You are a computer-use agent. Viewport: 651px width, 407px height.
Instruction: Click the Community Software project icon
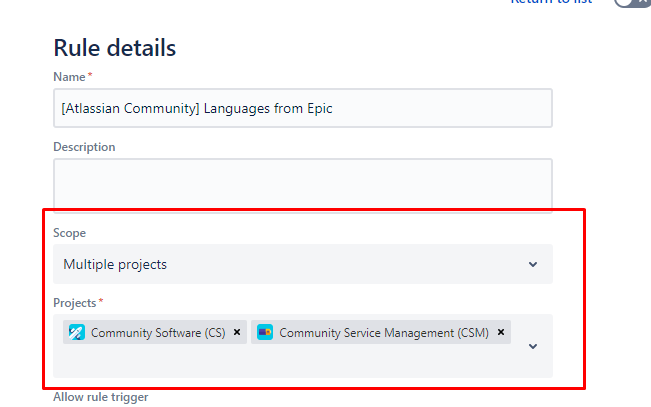(x=77, y=332)
